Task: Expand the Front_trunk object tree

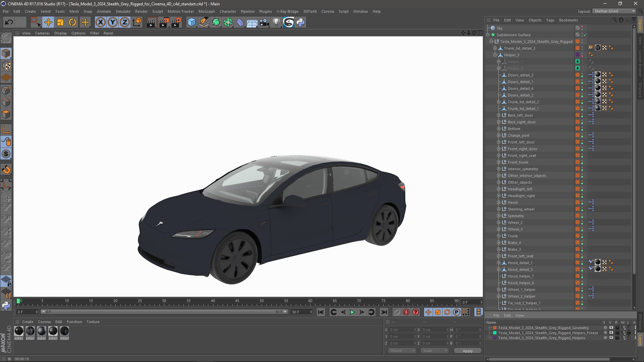Action: click(x=498, y=162)
